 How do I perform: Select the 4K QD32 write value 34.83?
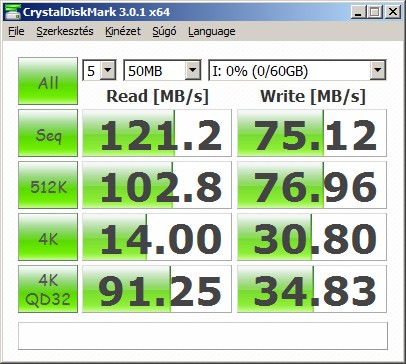point(312,289)
